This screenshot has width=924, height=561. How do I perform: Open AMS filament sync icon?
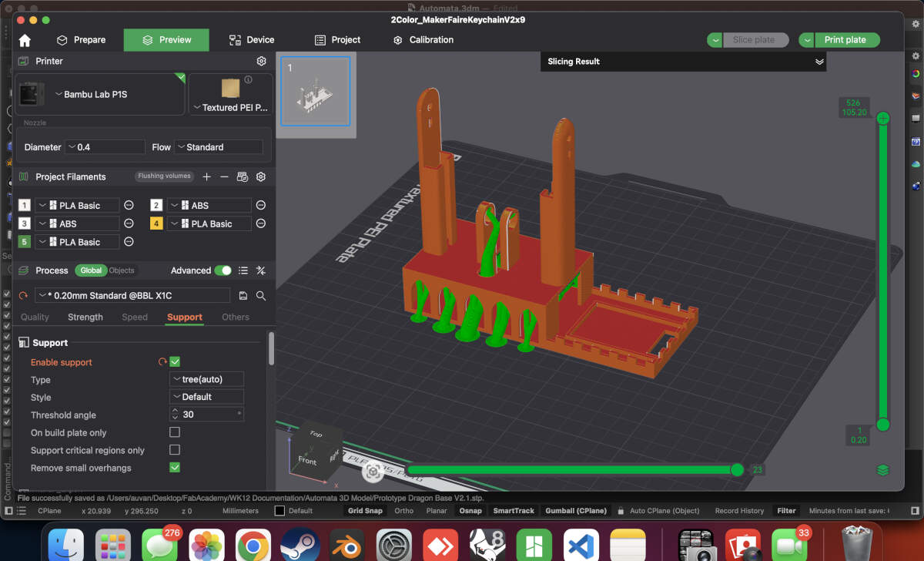point(243,176)
